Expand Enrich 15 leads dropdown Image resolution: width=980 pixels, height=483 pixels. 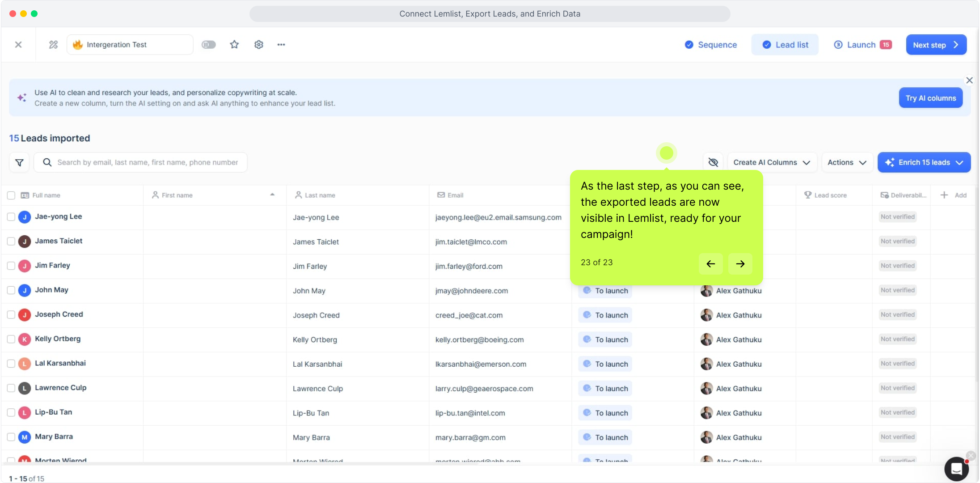[x=924, y=162]
